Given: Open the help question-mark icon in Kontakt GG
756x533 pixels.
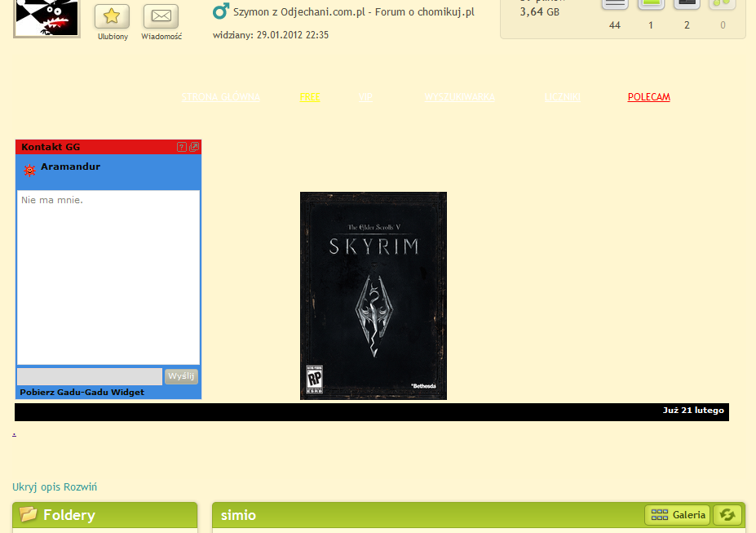Looking at the screenshot, I should (181, 147).
